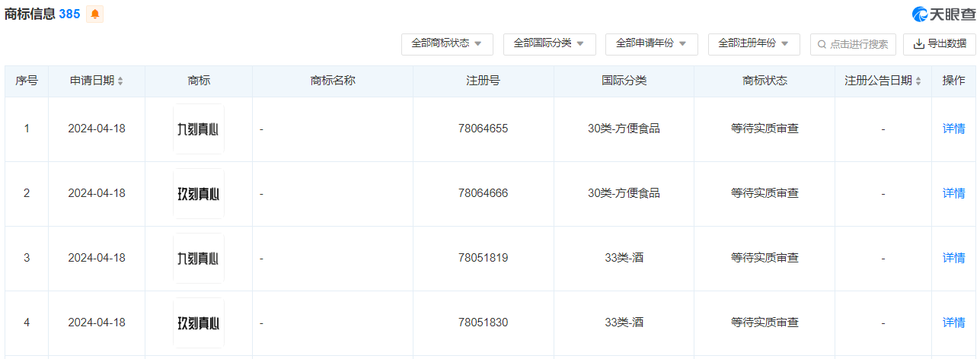Click the Tianyancha logo

pyautogui.click(x=944, y=14)
